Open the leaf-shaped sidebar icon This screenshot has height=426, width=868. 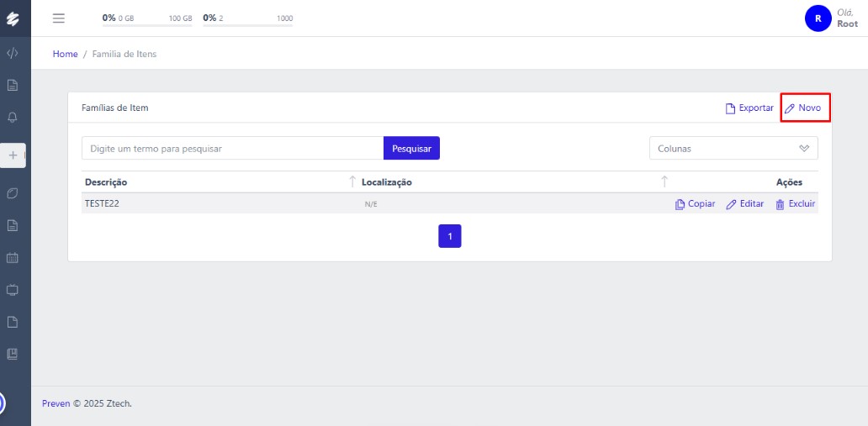(x=13, y=193)
